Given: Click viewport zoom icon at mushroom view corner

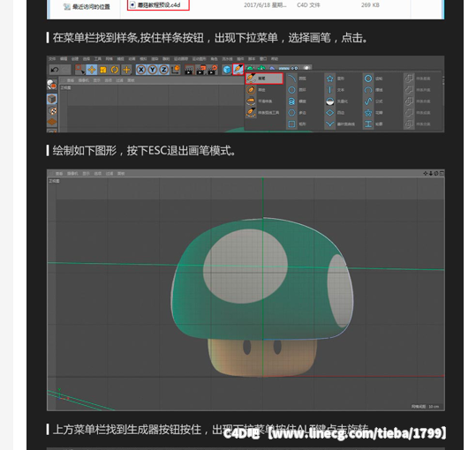Looking at the screenshot, I should 431,173.
